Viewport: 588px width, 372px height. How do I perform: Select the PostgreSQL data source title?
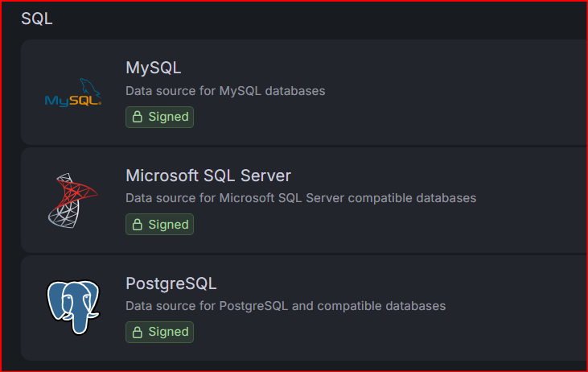(x=171, y=283)
